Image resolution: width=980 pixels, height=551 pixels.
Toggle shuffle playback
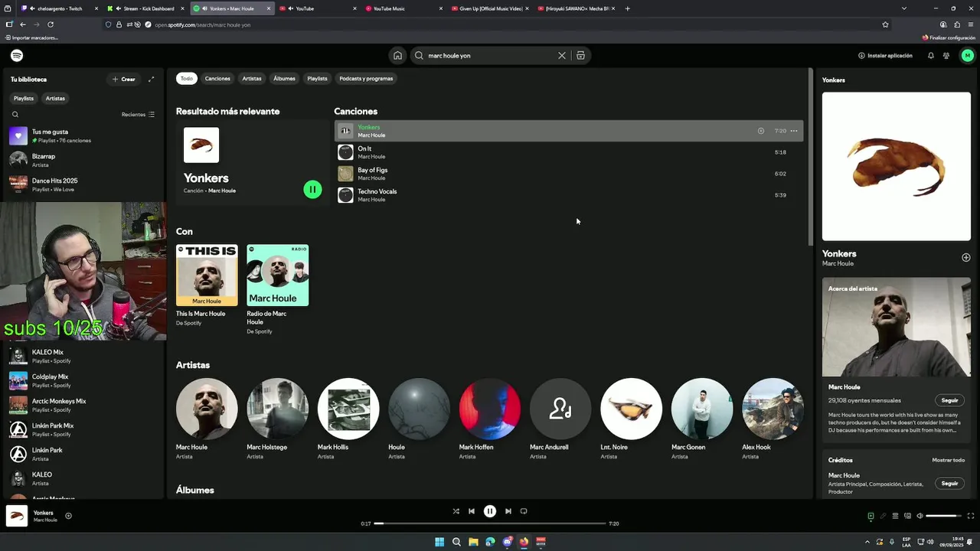(x=456, y=511)
